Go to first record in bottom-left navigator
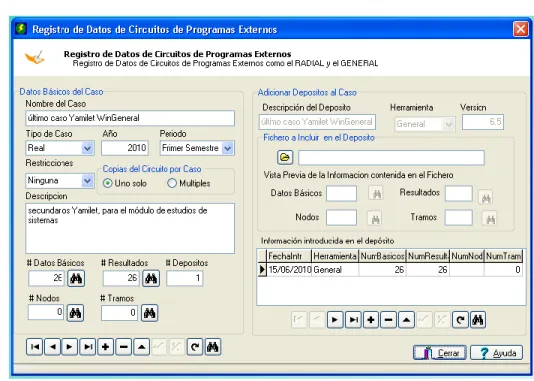 [34, 347]
